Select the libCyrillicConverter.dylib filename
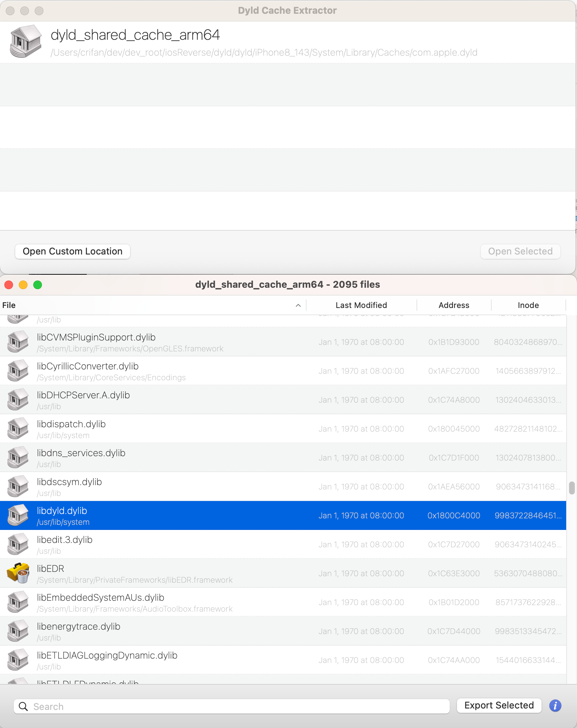This screenshot has width=577, height=728. click(x=88, y=366)
